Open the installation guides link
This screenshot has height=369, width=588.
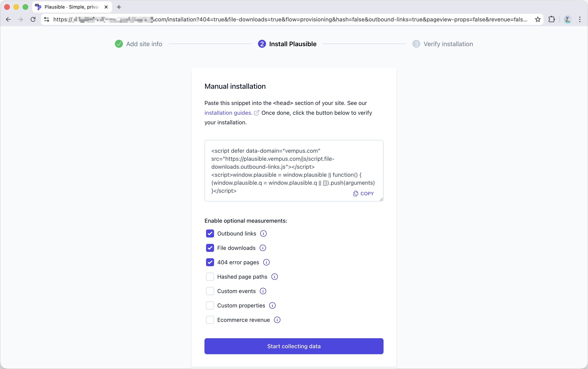(x=227, y=113)
